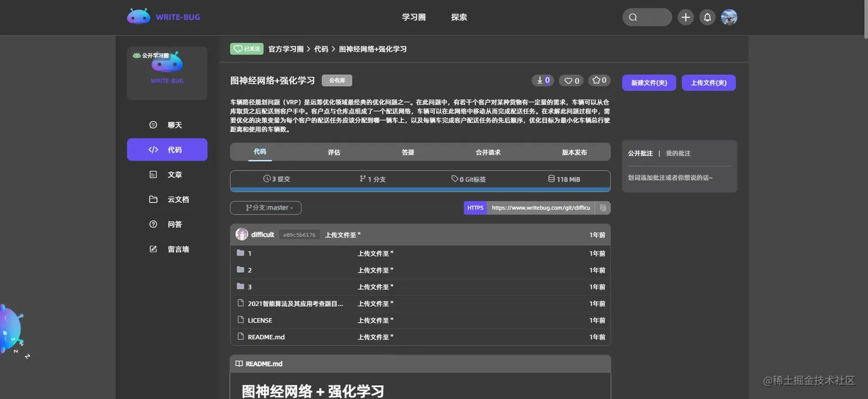
Task: Click the download count icon
Action: pos(542,80)
